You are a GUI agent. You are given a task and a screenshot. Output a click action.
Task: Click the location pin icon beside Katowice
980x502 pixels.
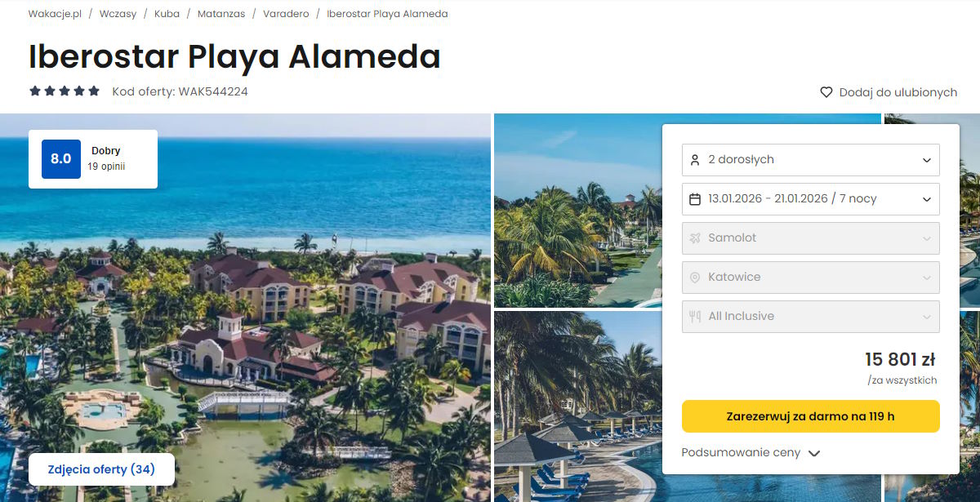(695, 278)
